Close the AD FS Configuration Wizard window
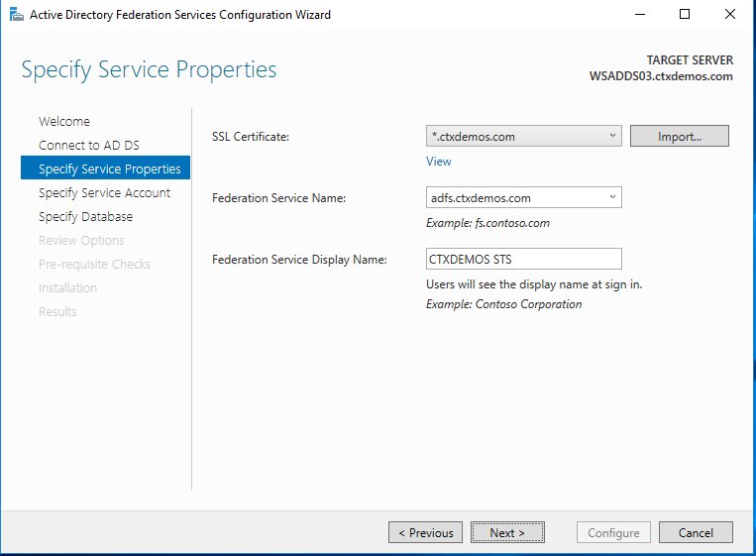756x556 pixels. (730, 15)
